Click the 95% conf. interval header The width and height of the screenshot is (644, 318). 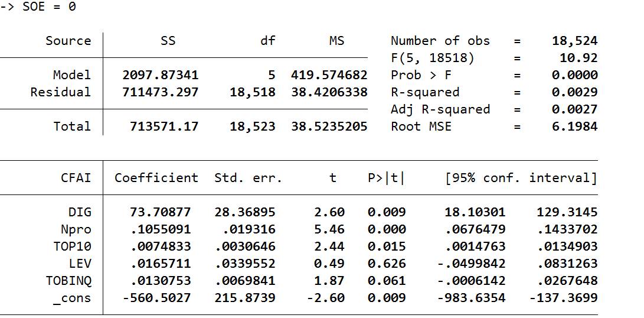(521, 178)
